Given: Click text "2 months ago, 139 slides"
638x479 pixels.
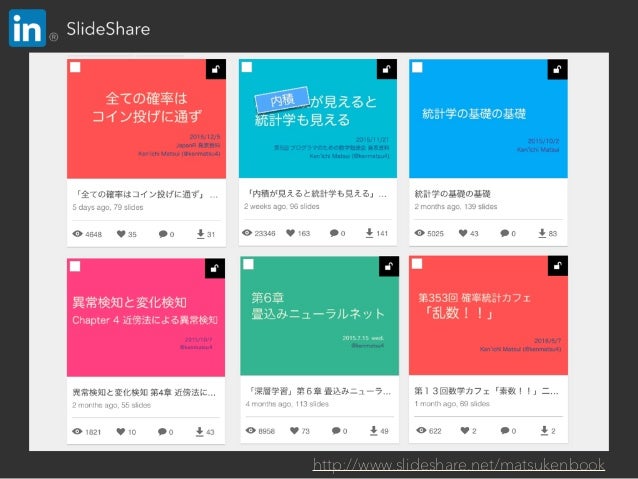Looking at the screenshot, I should point(456,206).
